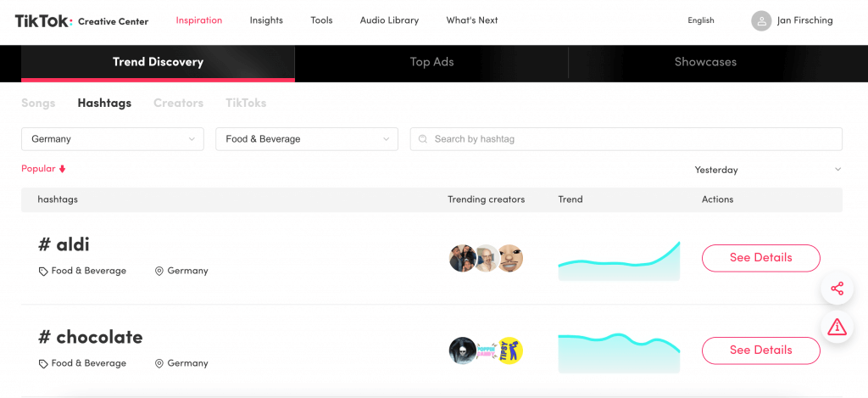Click the TikTok Creative Center logo
868x398 pixels.
(x=82, y=21)
